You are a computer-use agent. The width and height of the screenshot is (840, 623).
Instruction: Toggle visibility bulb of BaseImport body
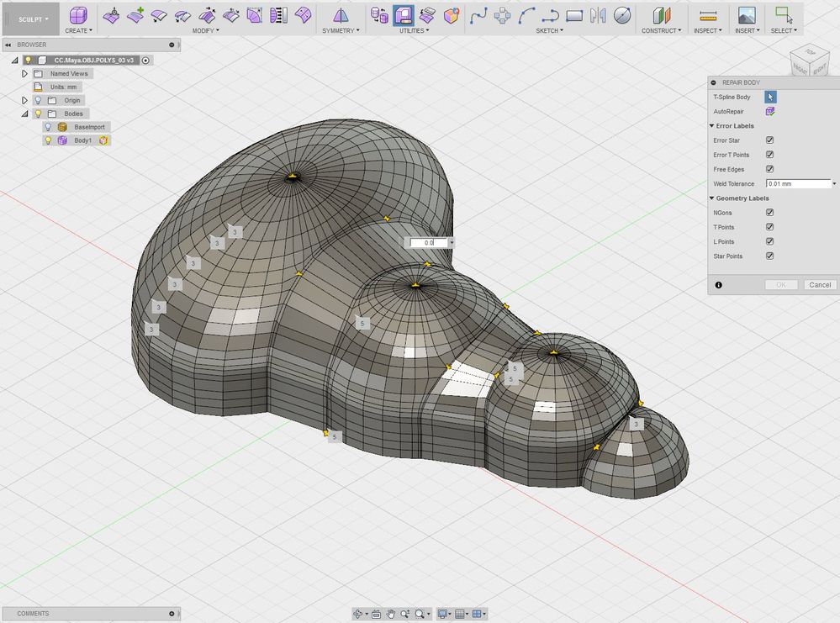click(48, 127)
